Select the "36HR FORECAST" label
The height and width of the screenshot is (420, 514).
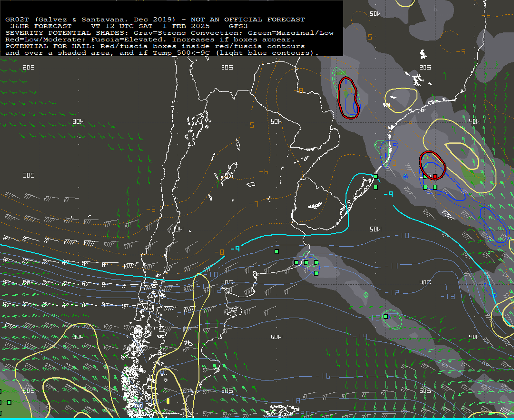point(40,26)
